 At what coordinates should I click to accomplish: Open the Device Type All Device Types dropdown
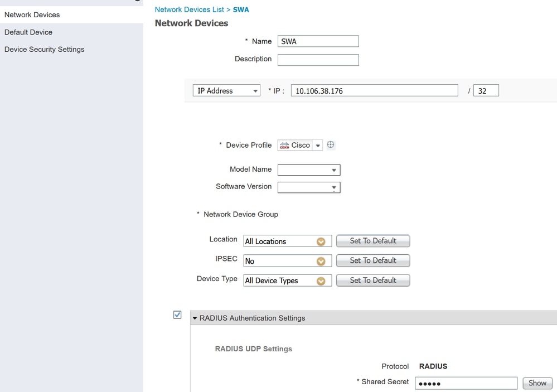[x=287, y=280]
